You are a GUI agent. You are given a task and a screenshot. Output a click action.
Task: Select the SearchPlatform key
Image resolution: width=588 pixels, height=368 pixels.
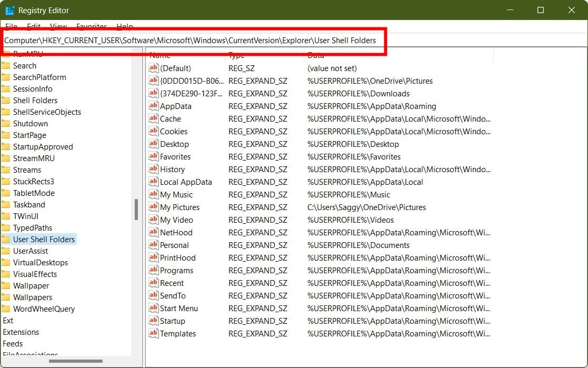pyautogui.click(x=39, y=77)
